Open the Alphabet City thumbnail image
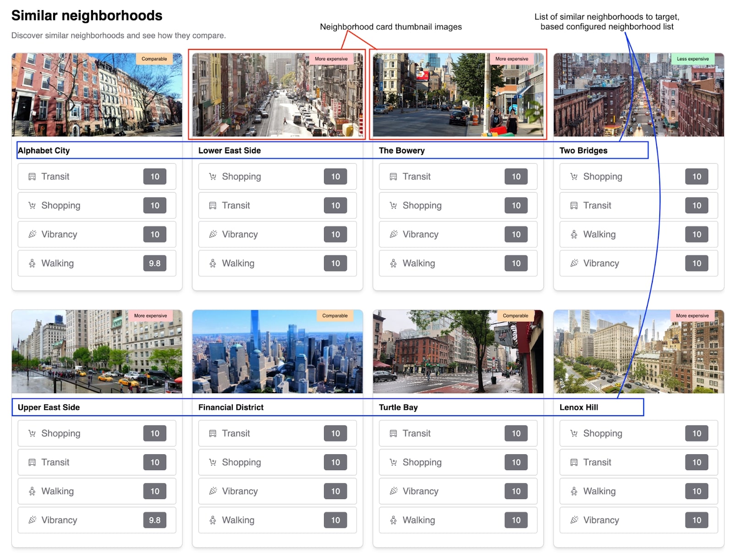This screenshot has width=733, height=560. (97, 95)
